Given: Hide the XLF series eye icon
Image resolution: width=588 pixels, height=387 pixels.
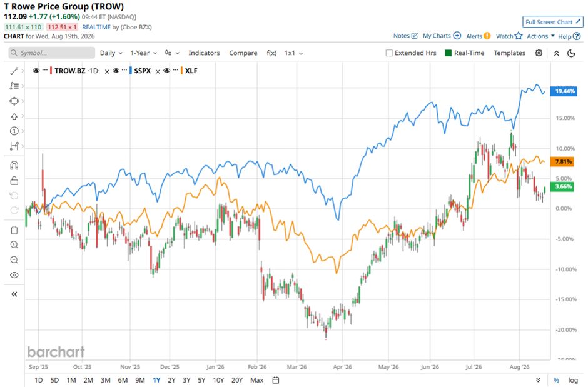Looking at the screenshot, I should coord(167,71).
